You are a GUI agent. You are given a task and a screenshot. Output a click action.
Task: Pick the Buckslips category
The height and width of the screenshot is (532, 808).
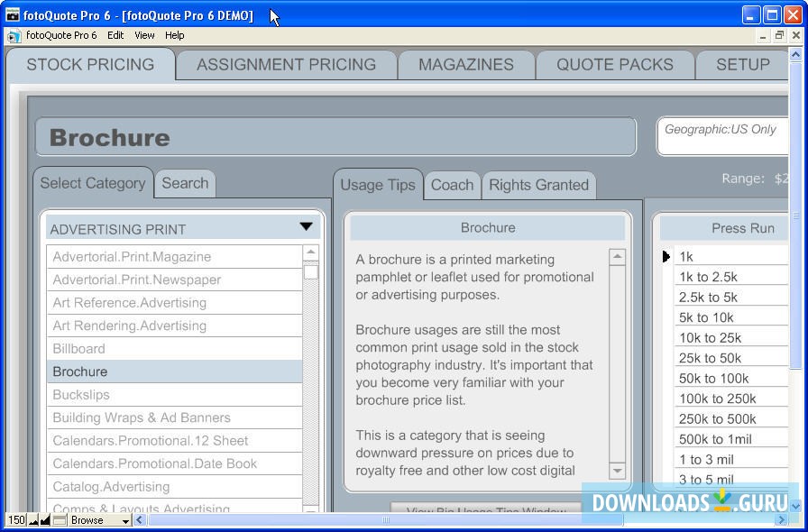coord(174,395)
